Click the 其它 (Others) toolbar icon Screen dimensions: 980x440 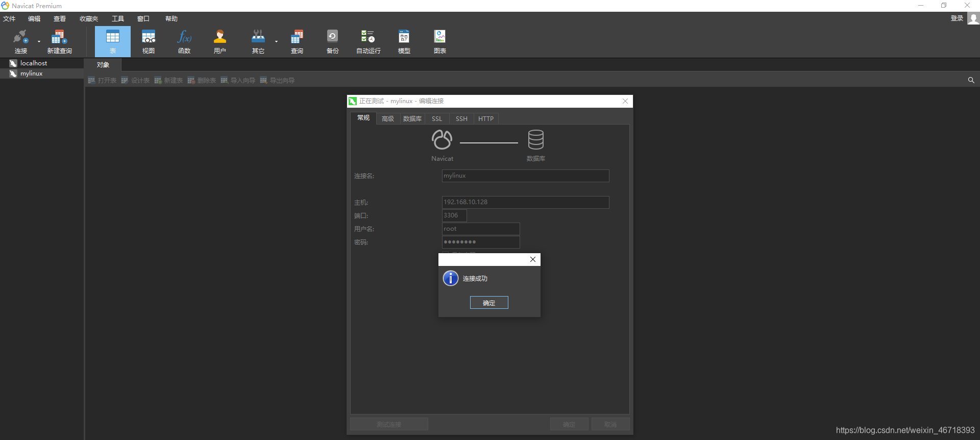point(258,37)
